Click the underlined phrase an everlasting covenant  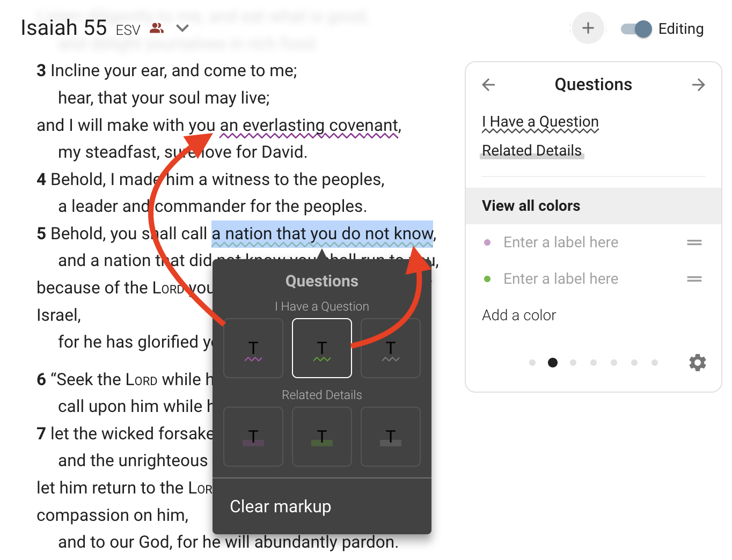pos(310,126)
